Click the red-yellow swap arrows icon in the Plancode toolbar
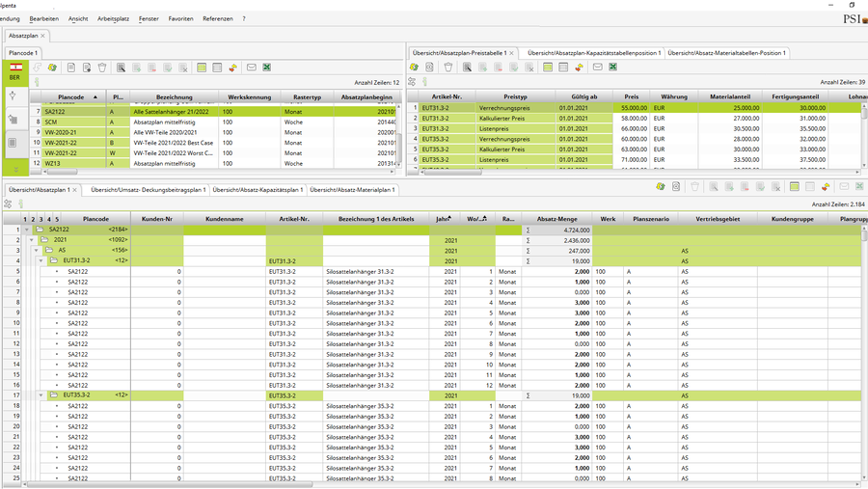 tap(233, 68)
